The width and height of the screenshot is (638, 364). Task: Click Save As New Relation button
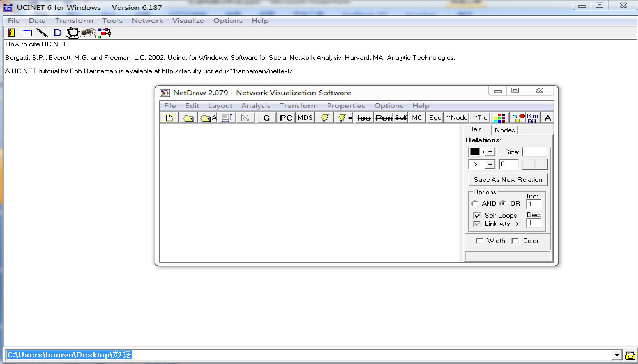(x=508, y=179)
